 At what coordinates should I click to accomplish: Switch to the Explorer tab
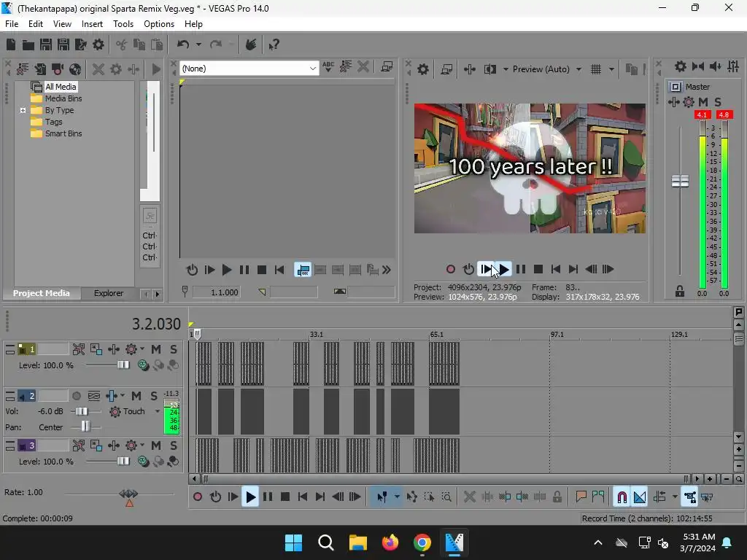[x=109, y=293]
